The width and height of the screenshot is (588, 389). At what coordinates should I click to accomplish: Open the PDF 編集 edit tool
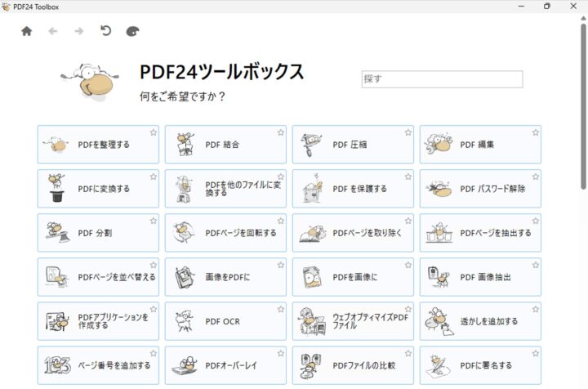[x=480, y=145]
